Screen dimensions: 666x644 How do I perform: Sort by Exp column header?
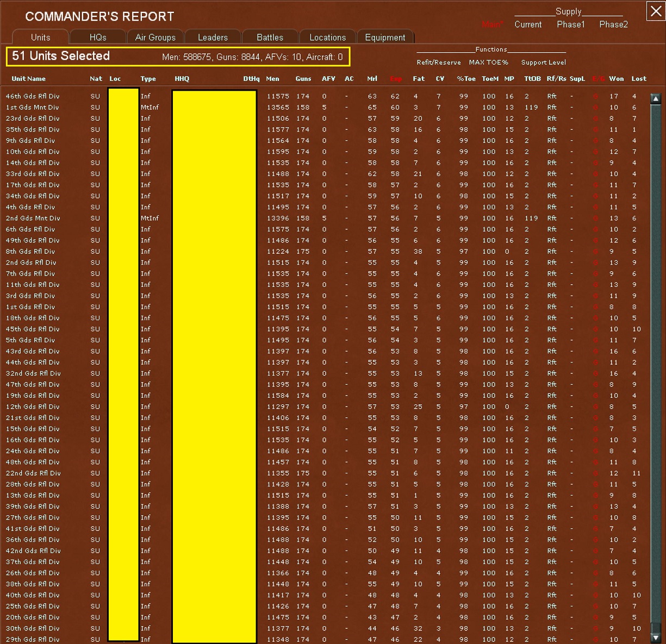pyautogui.click(x=396, y=79)
